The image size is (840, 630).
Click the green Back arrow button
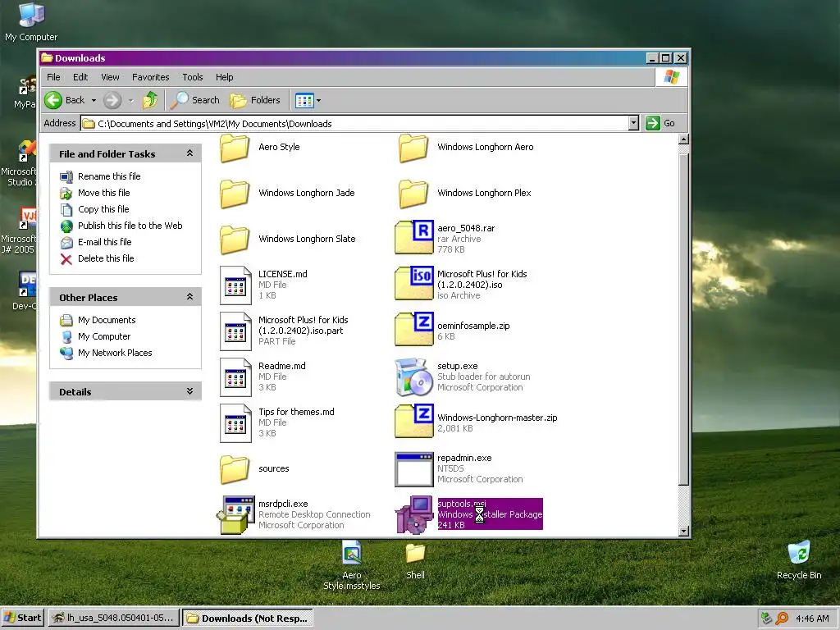[x=53, y=100]
